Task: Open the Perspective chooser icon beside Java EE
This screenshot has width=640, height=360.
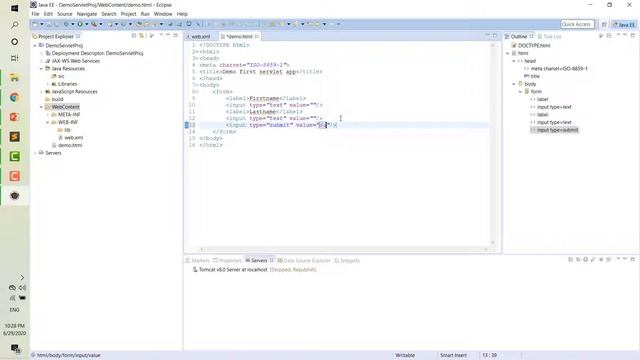Action: coord(604,24)
